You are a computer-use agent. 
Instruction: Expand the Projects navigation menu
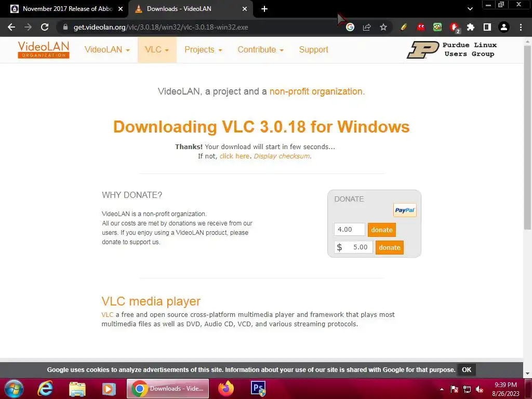(203, 49)
